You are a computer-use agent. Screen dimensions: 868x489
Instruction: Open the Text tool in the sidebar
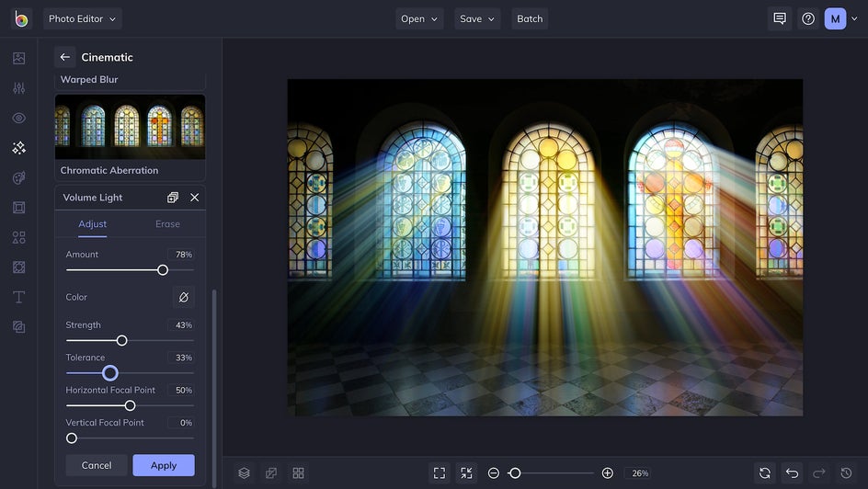[18, 297]
